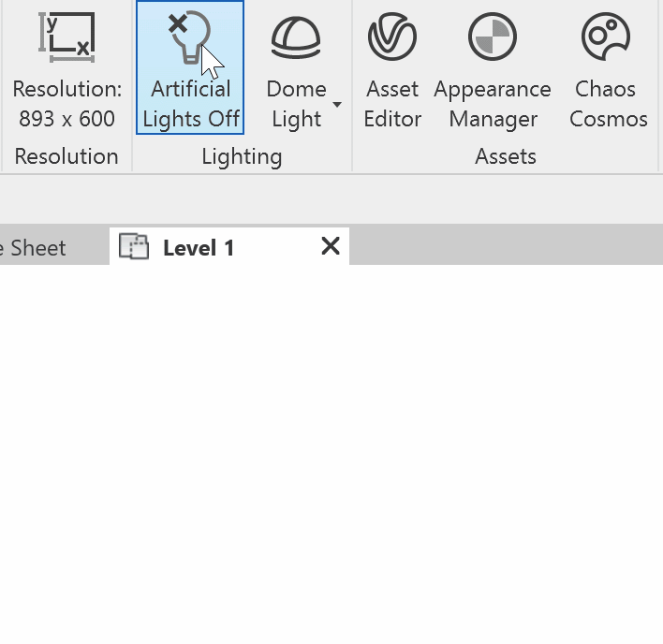Open the Appearance Manager sphere icon
The width and height of the screenshot is (663, 644).
[x=493, y=37]
